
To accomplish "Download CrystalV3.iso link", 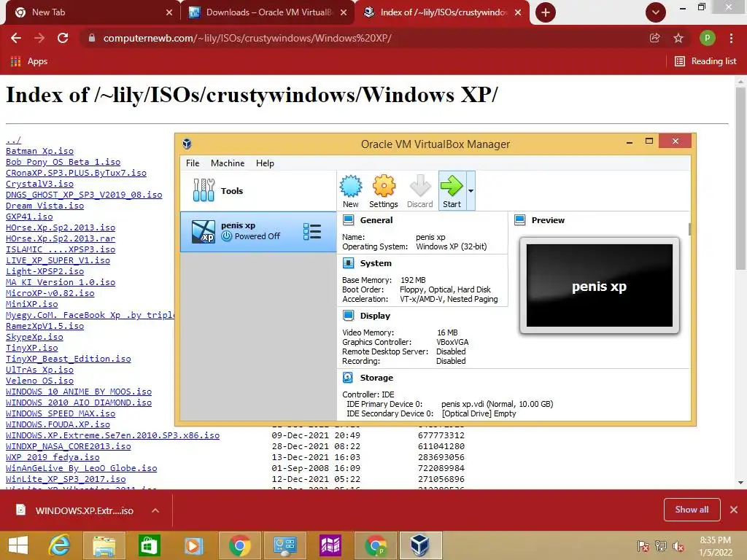I will tap(39, 184).
